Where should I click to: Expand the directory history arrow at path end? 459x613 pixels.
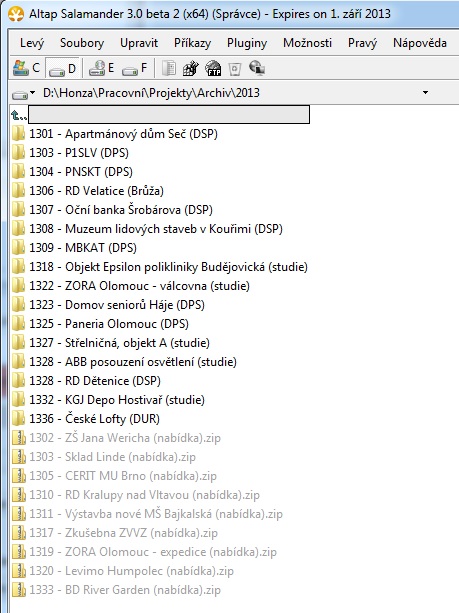coord(425,93)
